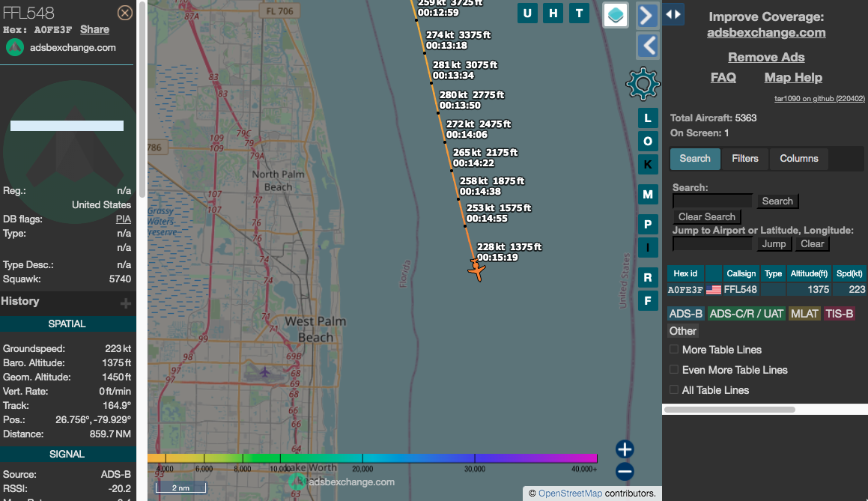This screenshot has height=501, width=868.
Task: Toggle the L map button
Action: coord(648,118)
